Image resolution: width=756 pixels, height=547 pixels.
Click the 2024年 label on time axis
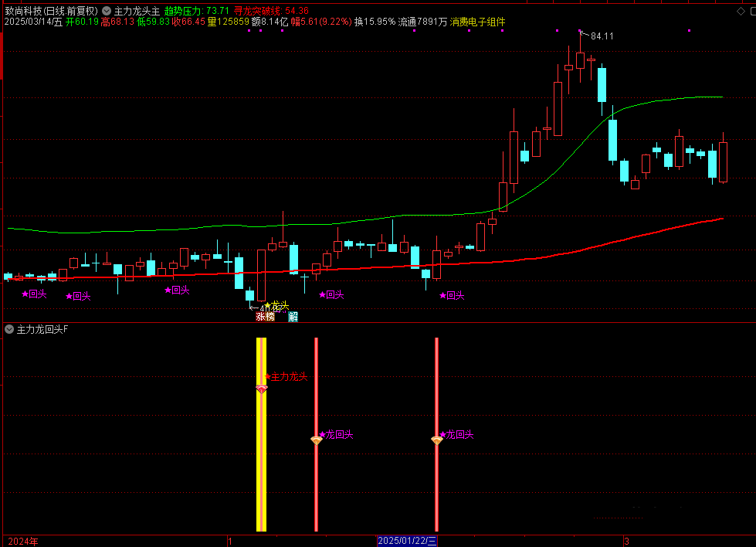22,541
